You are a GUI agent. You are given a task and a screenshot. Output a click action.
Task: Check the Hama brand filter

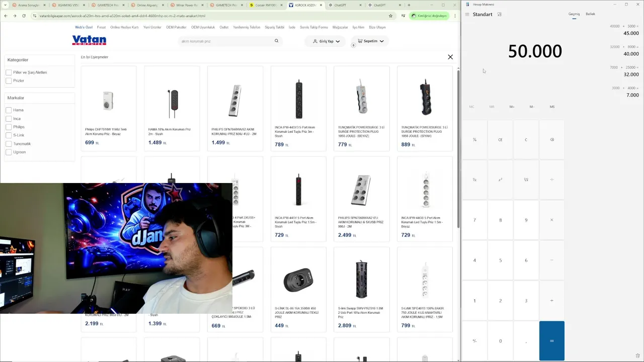(9, 110)
